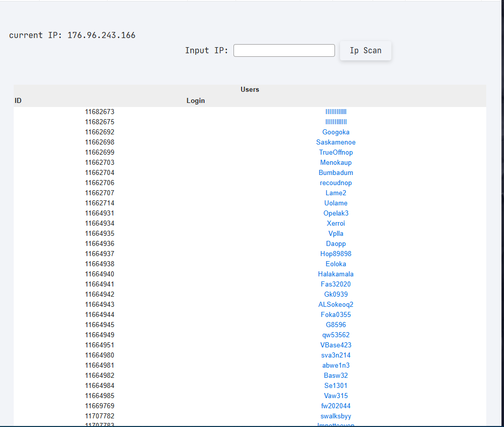Select ID cell 11662698
Image resolution: width=504 pixels, height=427 pixels.
click(x=99, y=142)
